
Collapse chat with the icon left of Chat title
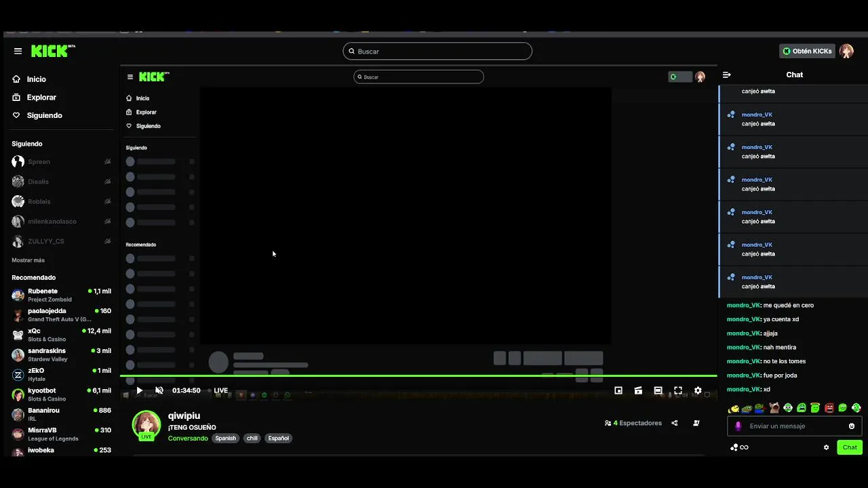pos(727,75)
